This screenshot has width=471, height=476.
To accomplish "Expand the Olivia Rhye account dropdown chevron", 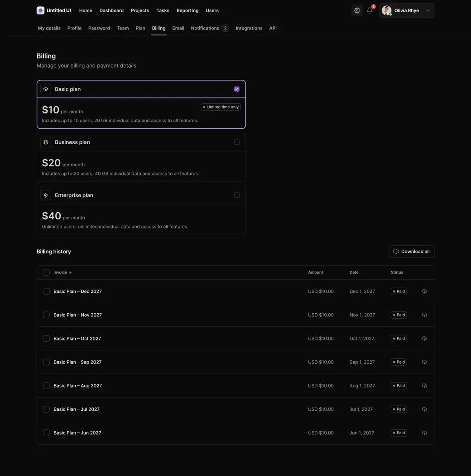I will (x=428, y=10).
